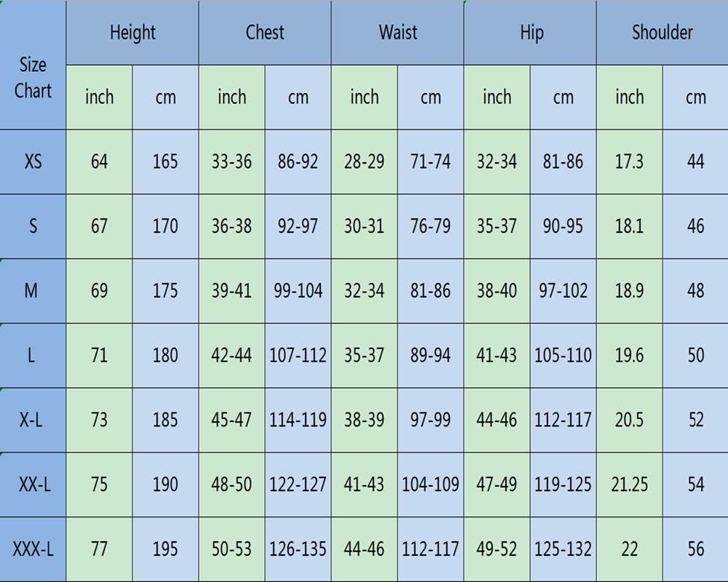This screenshot has height=582, width=728.
Task: Click the Chest column header
Action: pyautogui.click(x=265, y=33)
